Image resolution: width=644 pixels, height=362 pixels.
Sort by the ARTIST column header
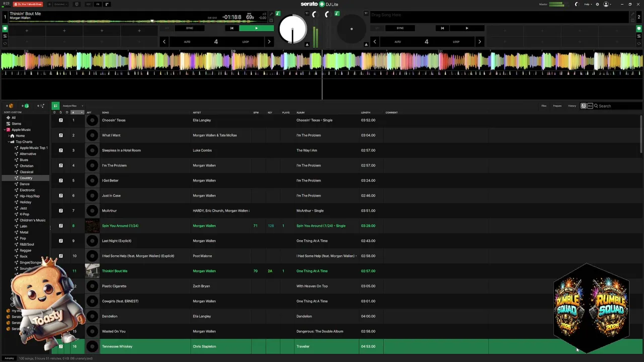(197, 113)
